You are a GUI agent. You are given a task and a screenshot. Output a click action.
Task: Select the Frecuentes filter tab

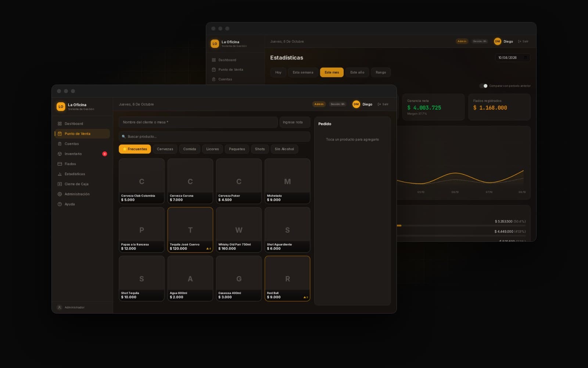[x=135, y=149]
